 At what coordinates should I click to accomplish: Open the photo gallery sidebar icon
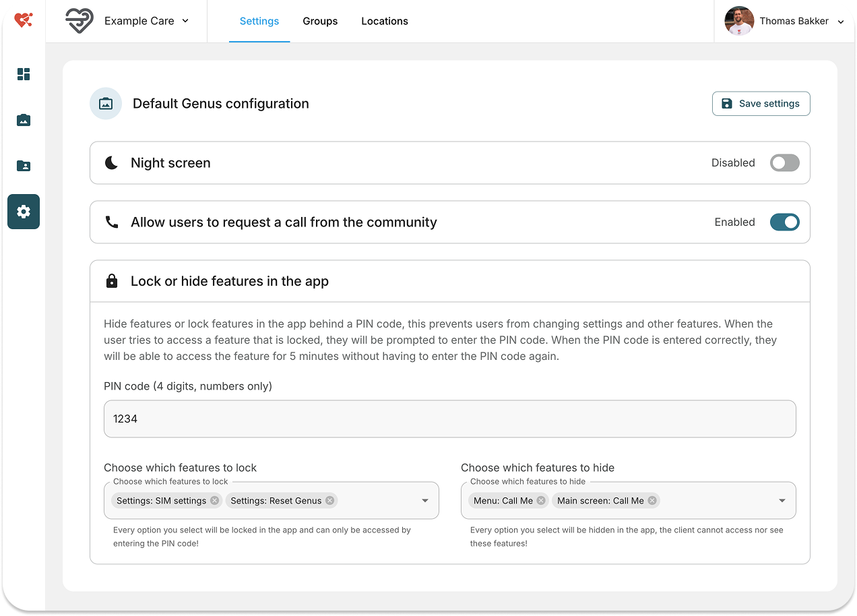(x=24, y=120)
